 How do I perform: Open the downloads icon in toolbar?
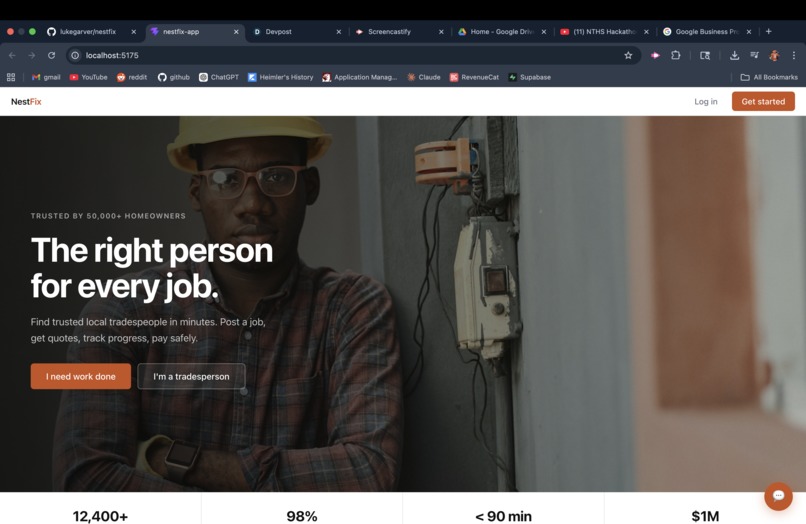tap(735, 56)
